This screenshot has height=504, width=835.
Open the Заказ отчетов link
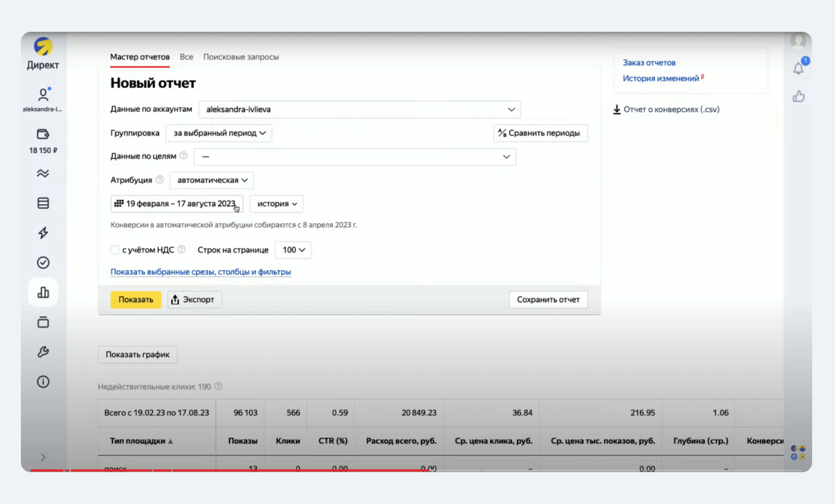point(649,63)
